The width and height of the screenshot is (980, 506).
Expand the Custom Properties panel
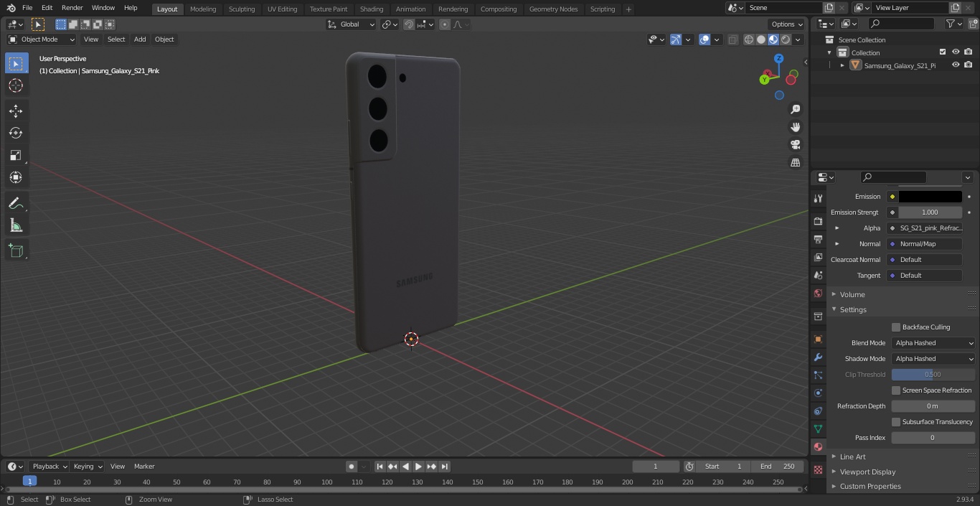tap(870, 487)
